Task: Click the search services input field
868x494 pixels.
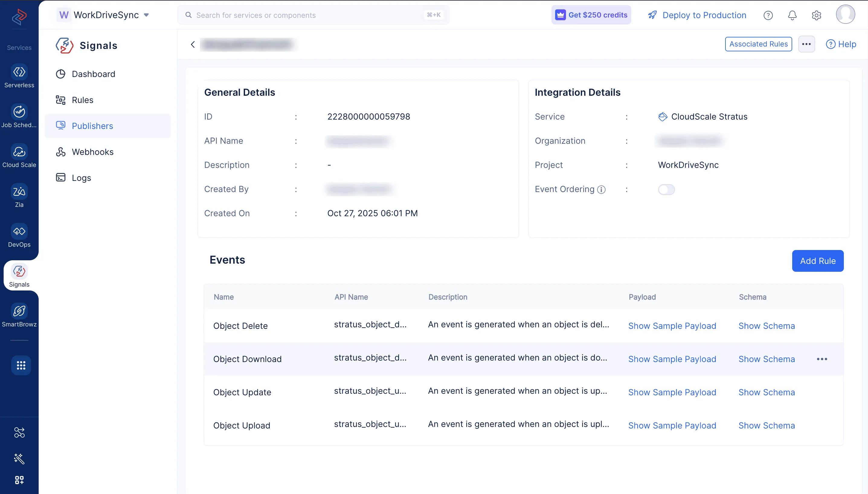Action: pyautogui.click(x=305, y=15)
